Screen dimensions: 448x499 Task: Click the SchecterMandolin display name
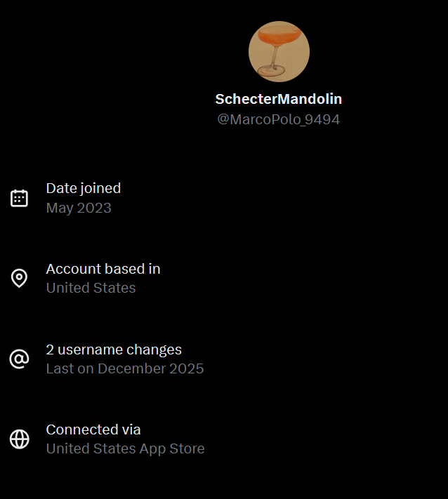279,99
